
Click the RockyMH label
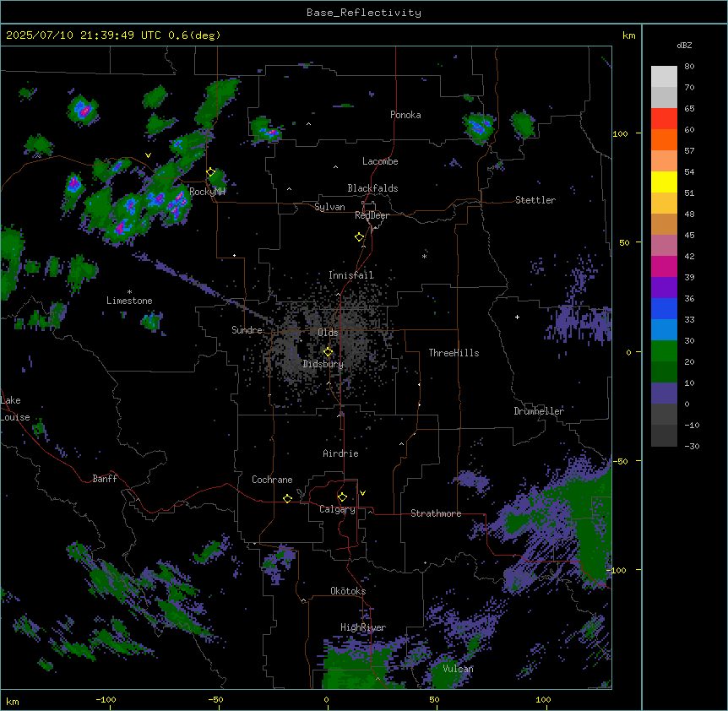point(207,192)
